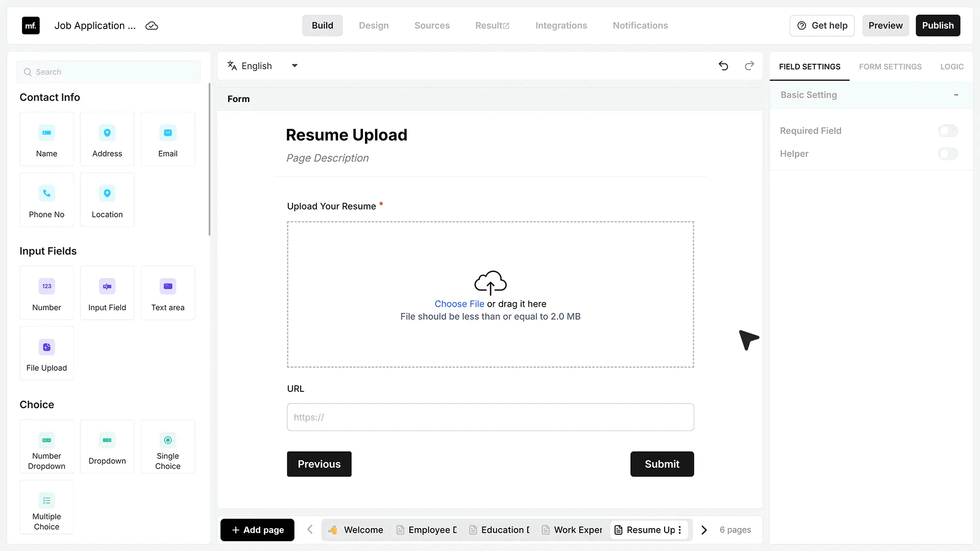This screenshot has width=980, height=551.
Task: Click the undo arrow icon
Action: pyautogui.click(x=723, y=66)
